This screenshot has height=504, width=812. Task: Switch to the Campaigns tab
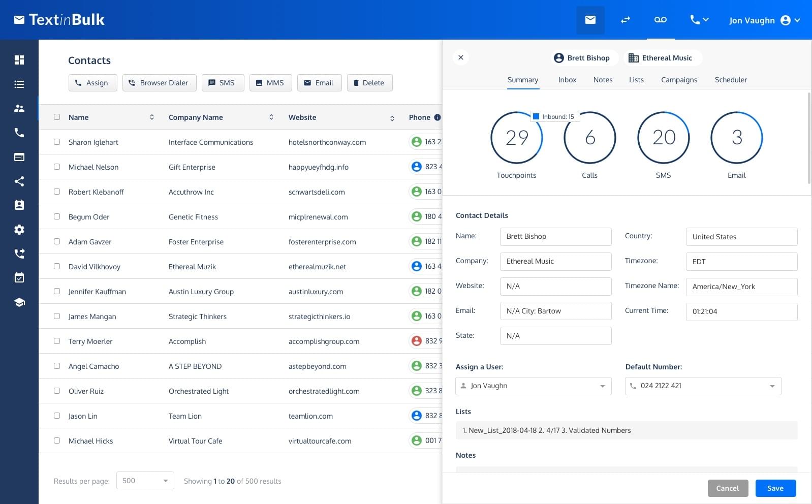point(679,80)
